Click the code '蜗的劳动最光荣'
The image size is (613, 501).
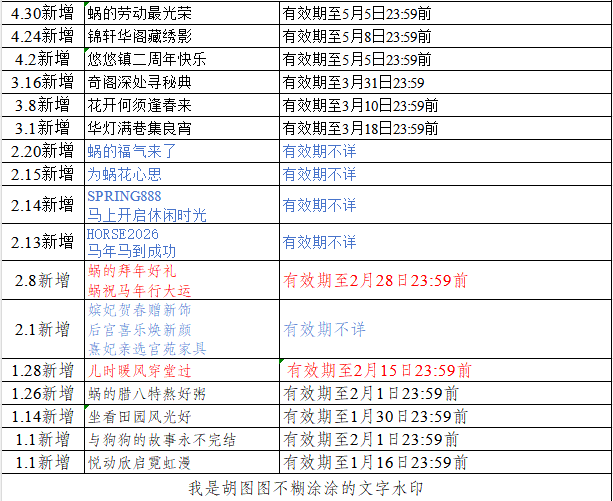(140, 14)
